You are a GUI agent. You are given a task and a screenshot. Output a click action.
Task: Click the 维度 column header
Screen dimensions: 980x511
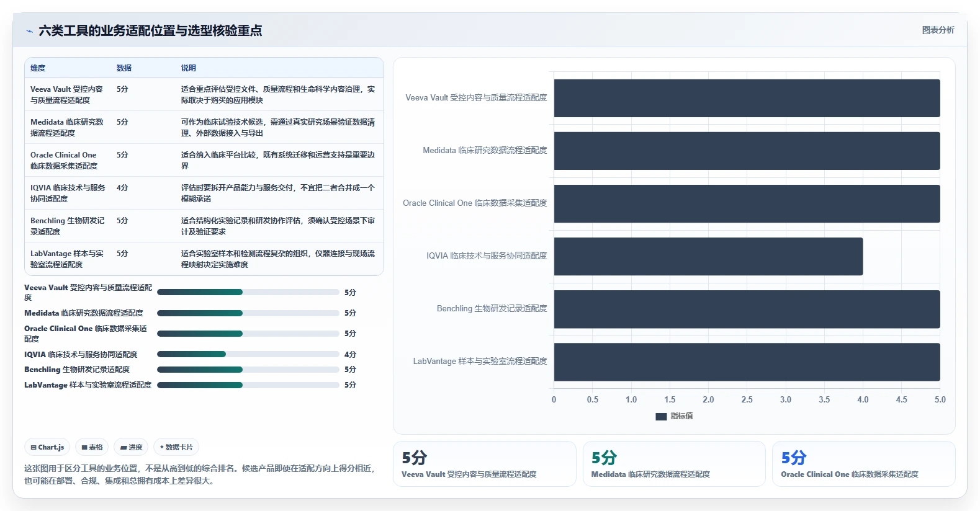click(38, 68)
